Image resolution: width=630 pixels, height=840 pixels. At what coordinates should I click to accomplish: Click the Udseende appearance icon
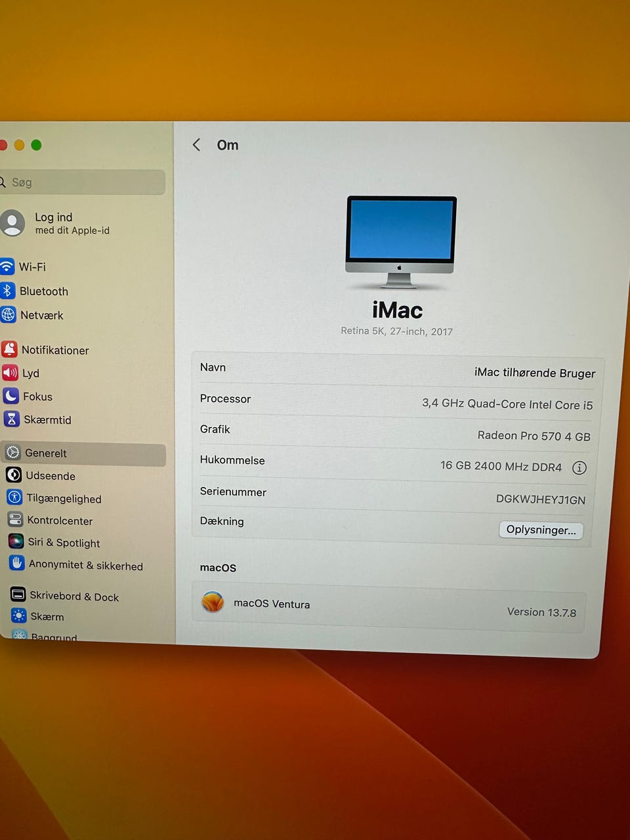pyautogui.click(x=14, y=474)
